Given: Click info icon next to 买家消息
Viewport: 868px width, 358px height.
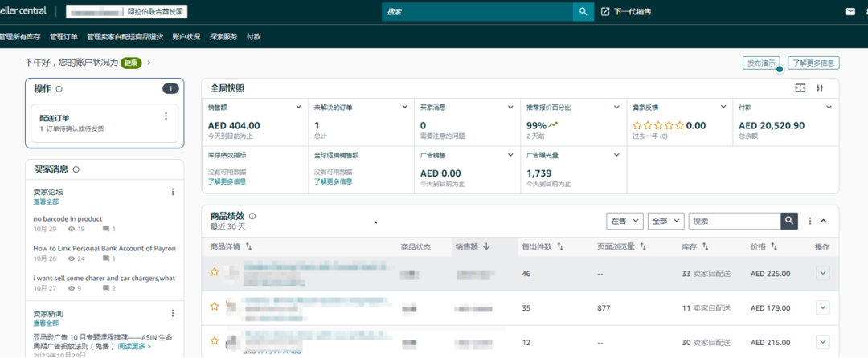Looking at the screenshot, I should coord(76,169).
